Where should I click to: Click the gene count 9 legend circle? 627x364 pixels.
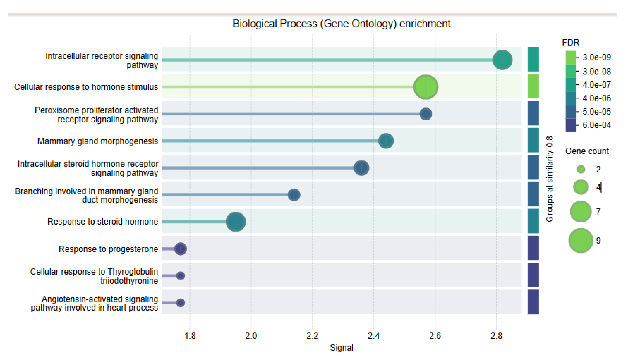pyautogui.click(x=581, y=240)
